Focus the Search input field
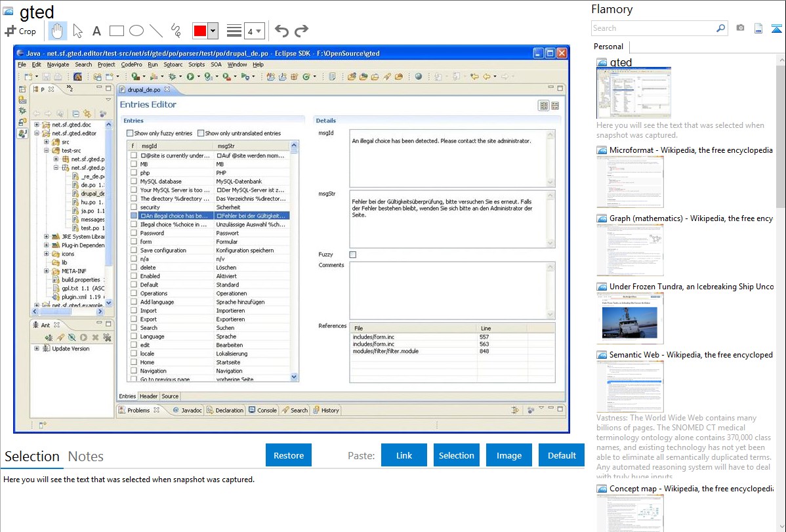This screenshot has width=786, height=532. (x=652, y=28)
